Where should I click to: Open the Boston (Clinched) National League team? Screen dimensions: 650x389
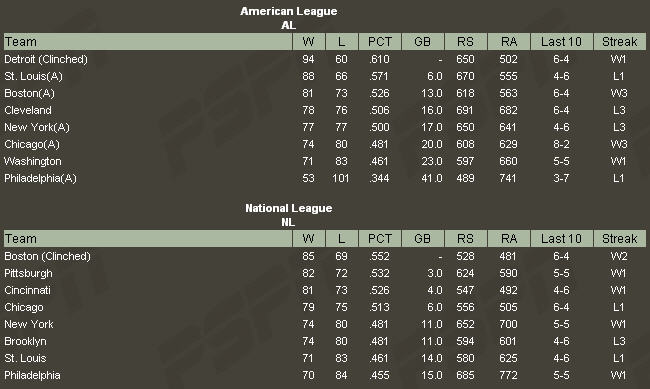click(47, 256)
